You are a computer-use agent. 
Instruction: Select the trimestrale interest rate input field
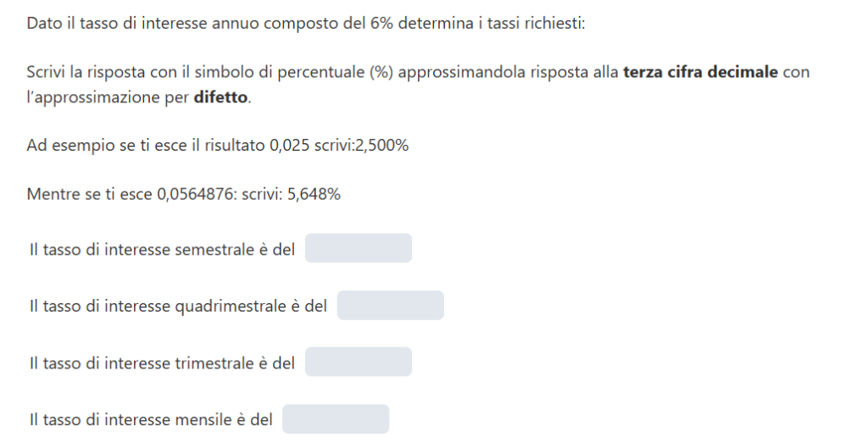click(358, 362)
